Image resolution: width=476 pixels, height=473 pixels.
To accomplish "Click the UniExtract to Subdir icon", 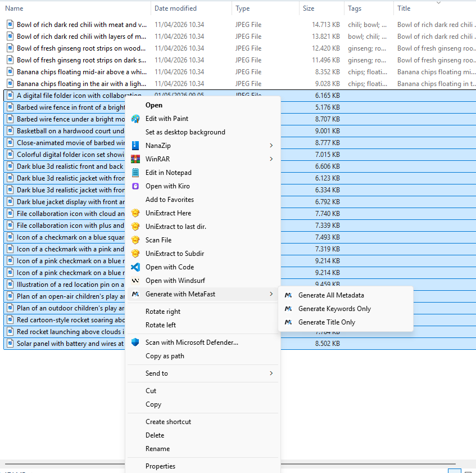I will tap(135, 253).
